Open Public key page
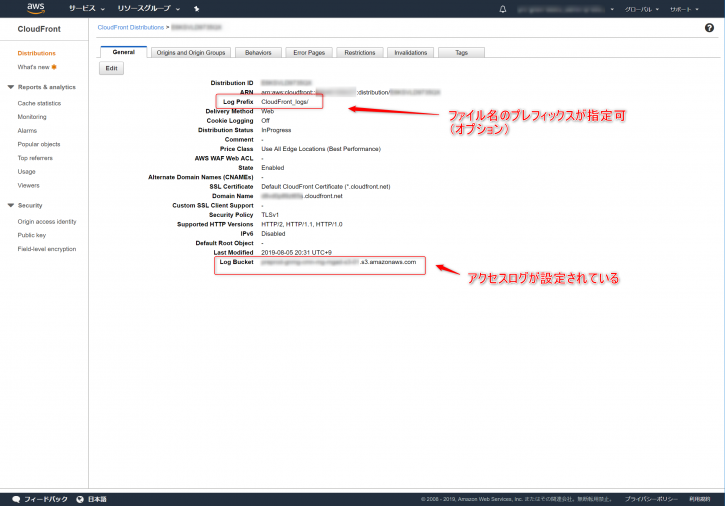Screen dimensions: 725x506 32,235
